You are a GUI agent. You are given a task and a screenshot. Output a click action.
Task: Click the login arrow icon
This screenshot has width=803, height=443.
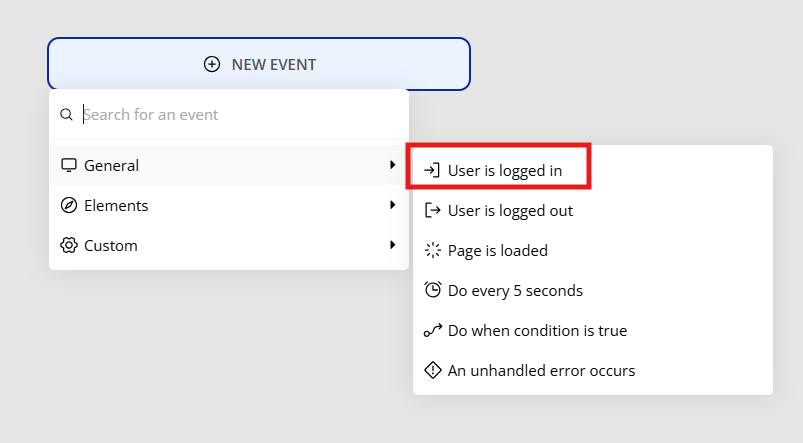click(x=432, y=170)
